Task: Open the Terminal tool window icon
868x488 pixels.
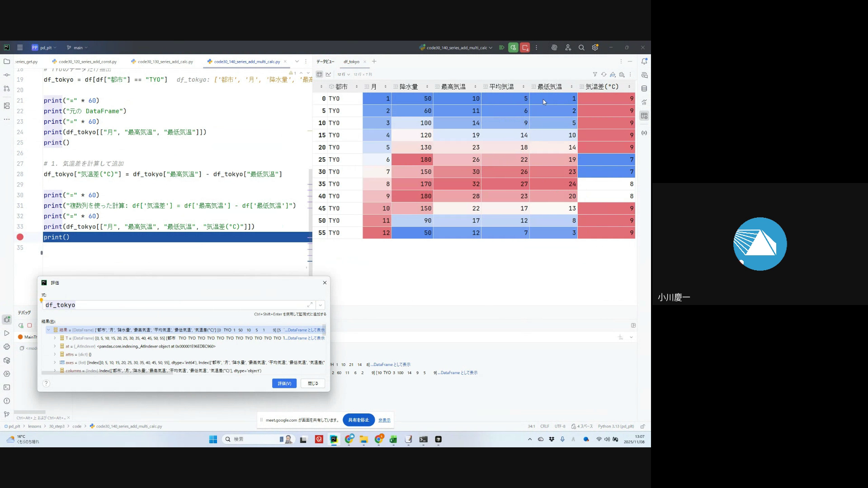Action: click(x=7, y=387)
